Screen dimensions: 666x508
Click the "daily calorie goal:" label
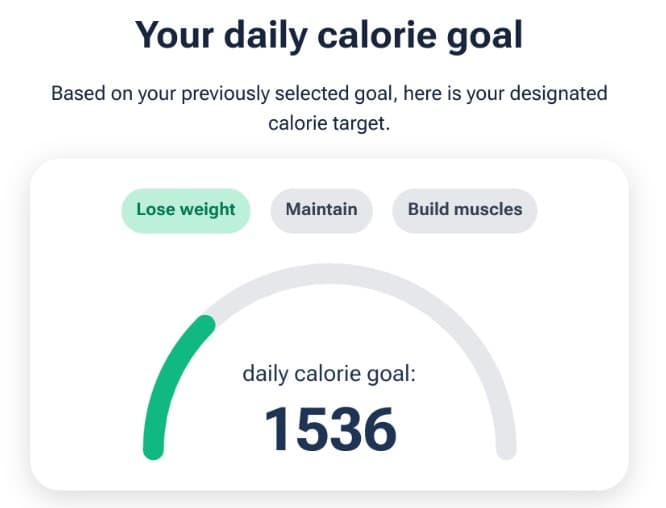pos(329,375)
